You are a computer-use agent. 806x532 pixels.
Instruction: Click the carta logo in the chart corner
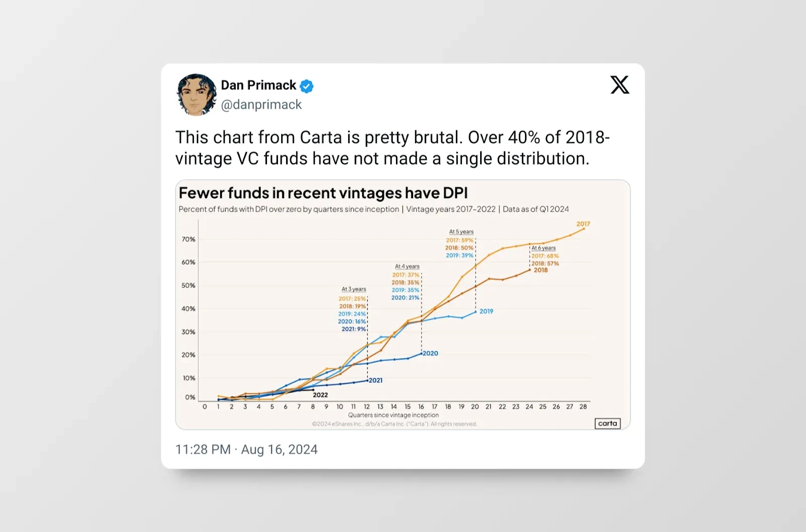tap(608, 424)
